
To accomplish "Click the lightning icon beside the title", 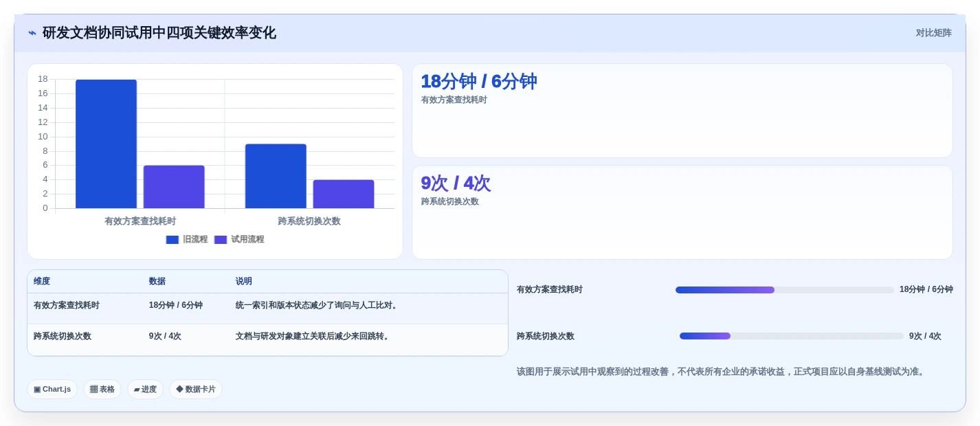I will 32,33.
